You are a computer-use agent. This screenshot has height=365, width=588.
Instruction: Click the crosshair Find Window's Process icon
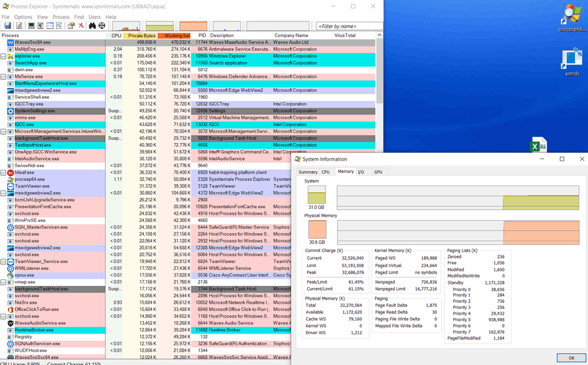click(102, 25)
